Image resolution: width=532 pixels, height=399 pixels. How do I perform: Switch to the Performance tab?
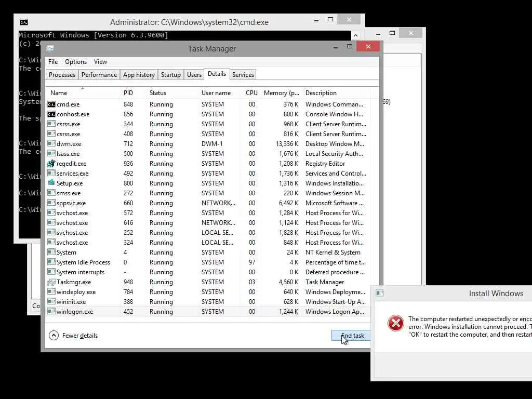coord(99,75)
